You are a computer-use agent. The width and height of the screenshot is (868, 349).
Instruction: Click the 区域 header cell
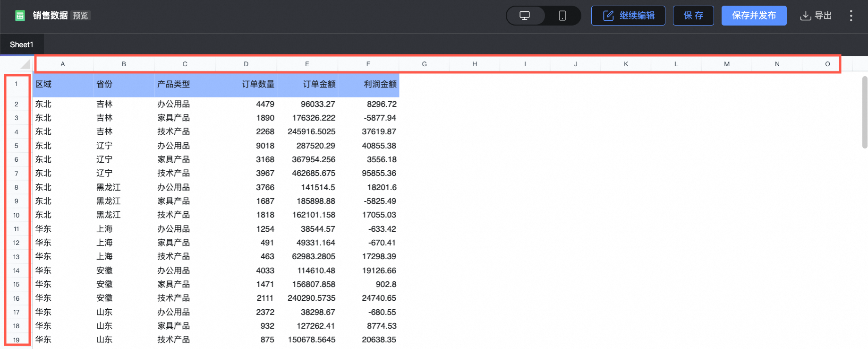(63, 84)
